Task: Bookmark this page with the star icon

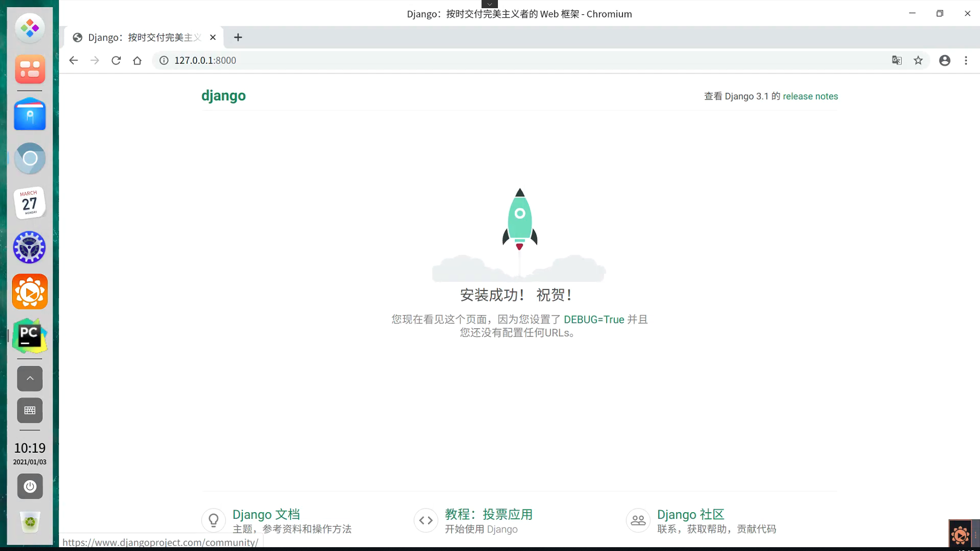Action: point(919,60)
